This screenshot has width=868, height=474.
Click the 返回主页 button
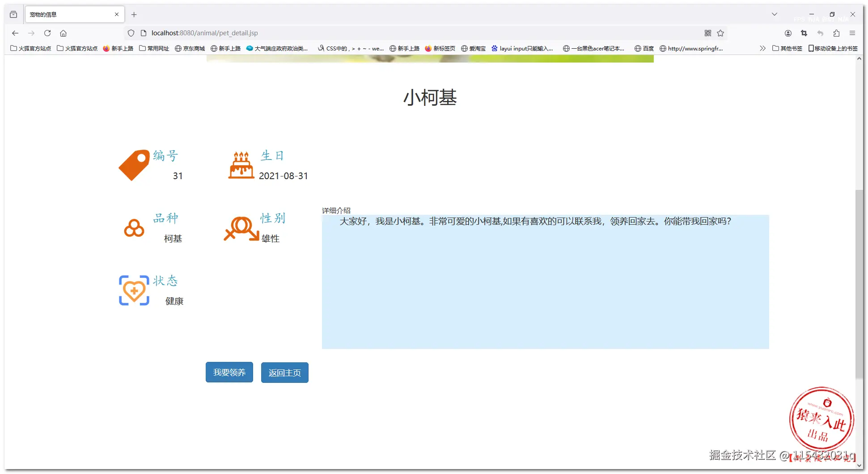(285, 373)
